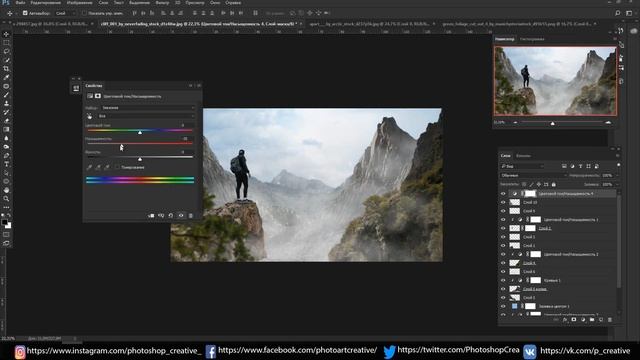Click the clip-to-layer icon in Properties panel
The image size is (640, 360).
[x=151, y=216]
